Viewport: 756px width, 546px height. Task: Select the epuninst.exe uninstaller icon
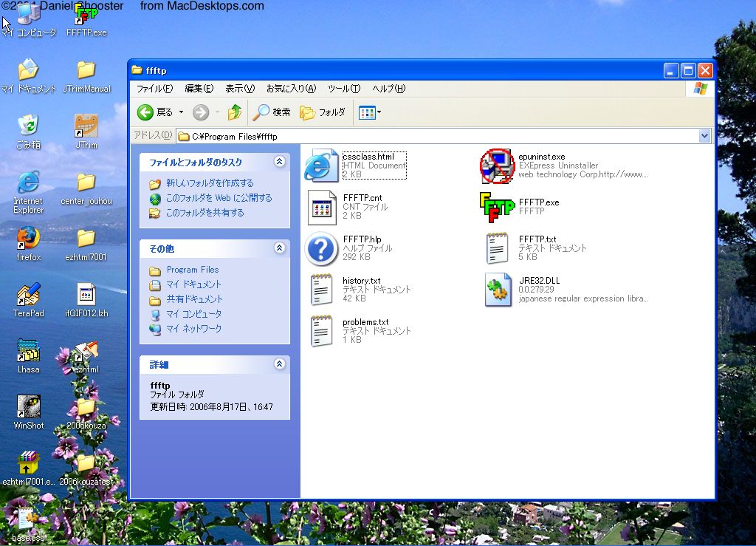497,166
